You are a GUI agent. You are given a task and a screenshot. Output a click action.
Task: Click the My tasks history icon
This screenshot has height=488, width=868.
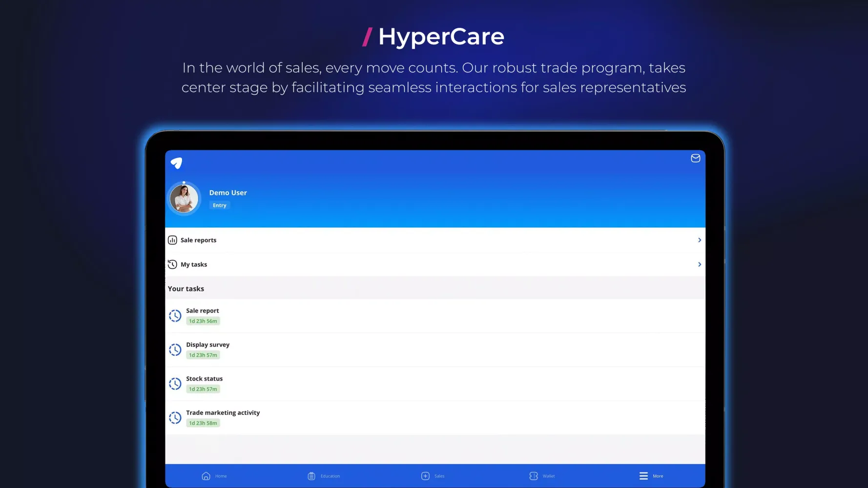172,264
